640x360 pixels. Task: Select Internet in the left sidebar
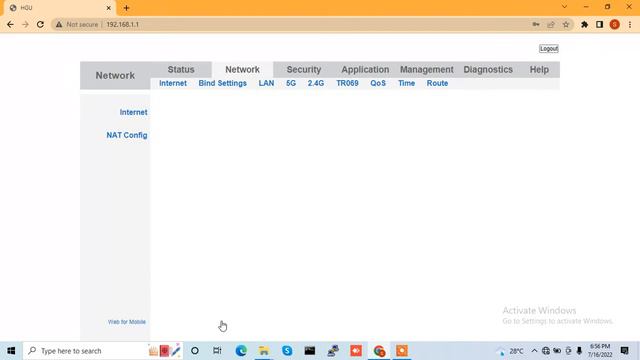pyautogui.click(x=133, y=112)
